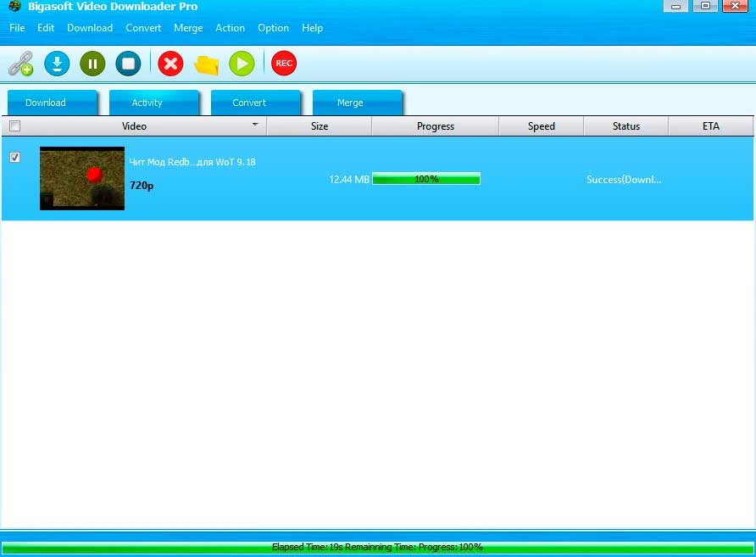This screenshot has height=557, width=756.
Task: Start screen recording with REC button
Action: (284, 64)
